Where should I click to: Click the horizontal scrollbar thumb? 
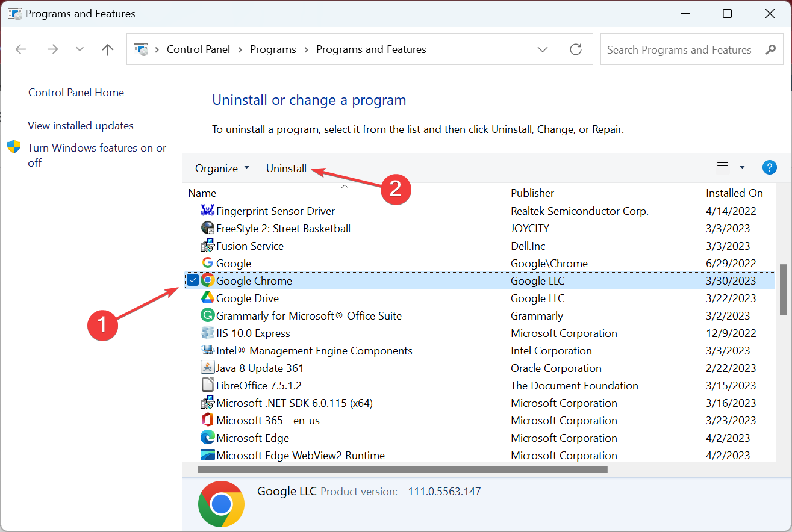[x=402, y=469]
